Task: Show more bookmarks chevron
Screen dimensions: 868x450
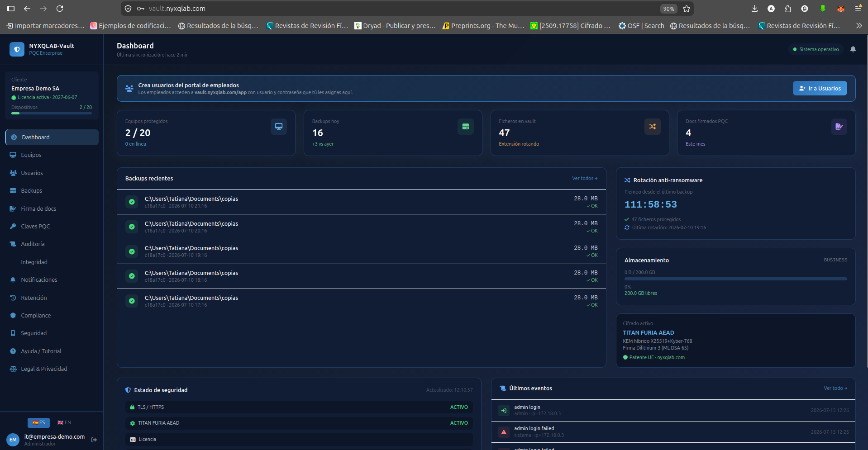Action: click(x=859, y=26)
